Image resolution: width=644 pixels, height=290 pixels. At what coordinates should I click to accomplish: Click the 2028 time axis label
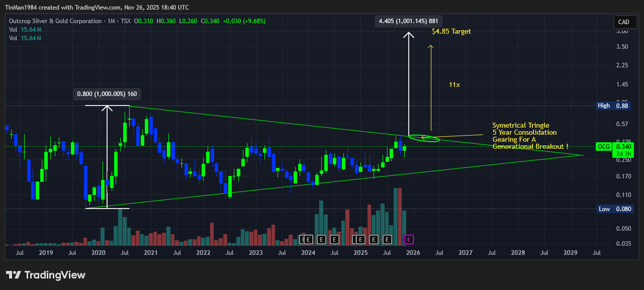click(x=518, y=252)
